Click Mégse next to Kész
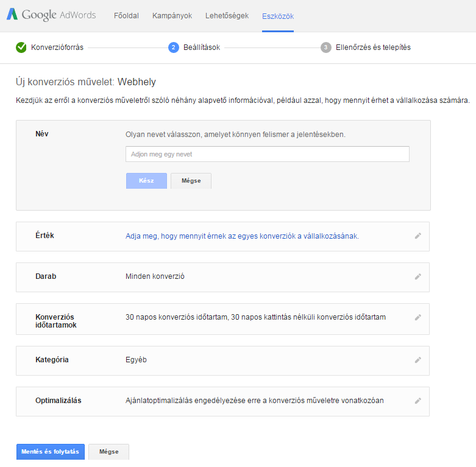This screenshot has width=476, height=467. pos(191,181)
